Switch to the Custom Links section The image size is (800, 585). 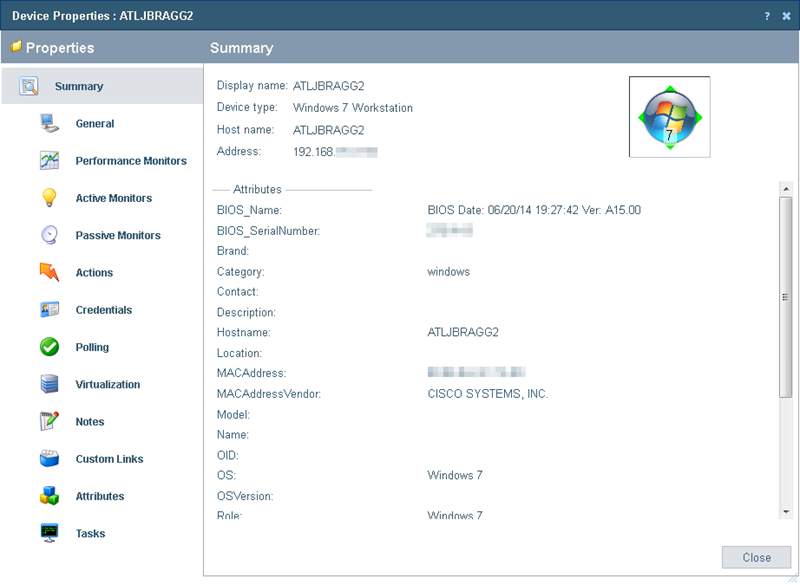pyautogui.click(x=108, y=459)
